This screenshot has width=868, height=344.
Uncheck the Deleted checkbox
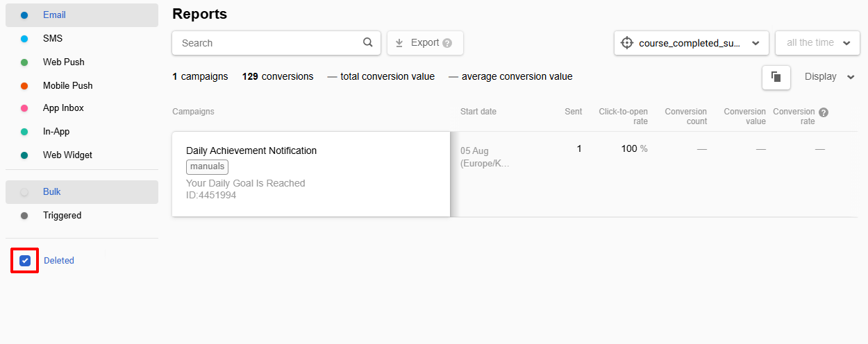pos(25,261)
